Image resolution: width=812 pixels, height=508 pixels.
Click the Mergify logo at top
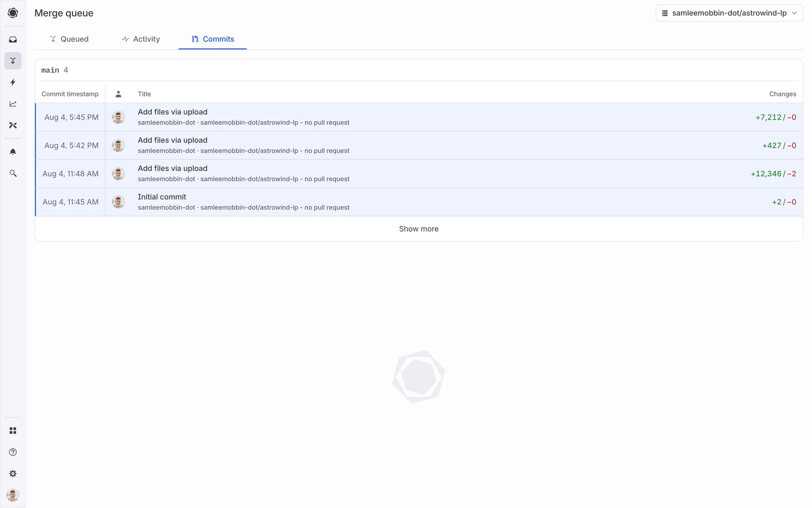click(x=13, y=13)
